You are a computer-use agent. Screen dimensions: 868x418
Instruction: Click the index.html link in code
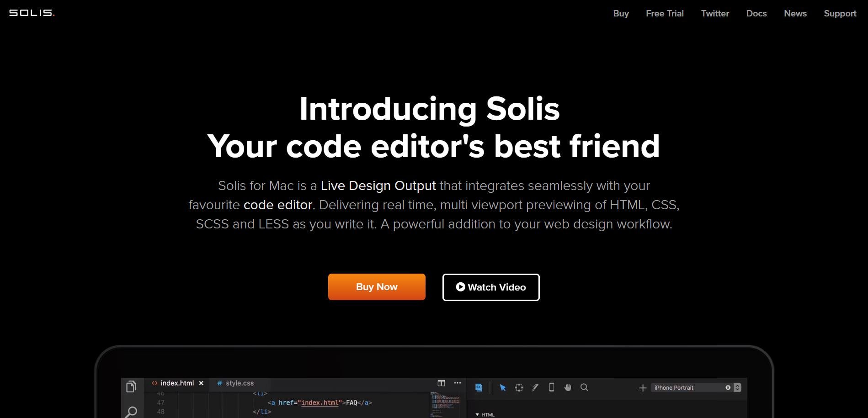pyautogui.click(x=320, y=402)
